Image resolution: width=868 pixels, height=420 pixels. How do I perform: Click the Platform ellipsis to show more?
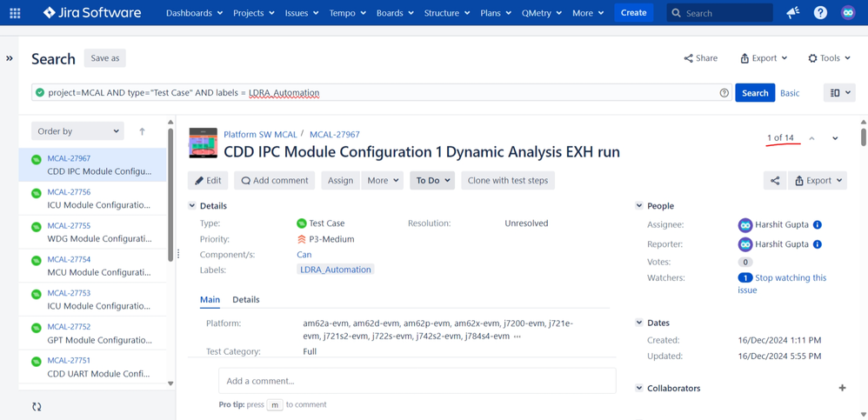[517, 337]
